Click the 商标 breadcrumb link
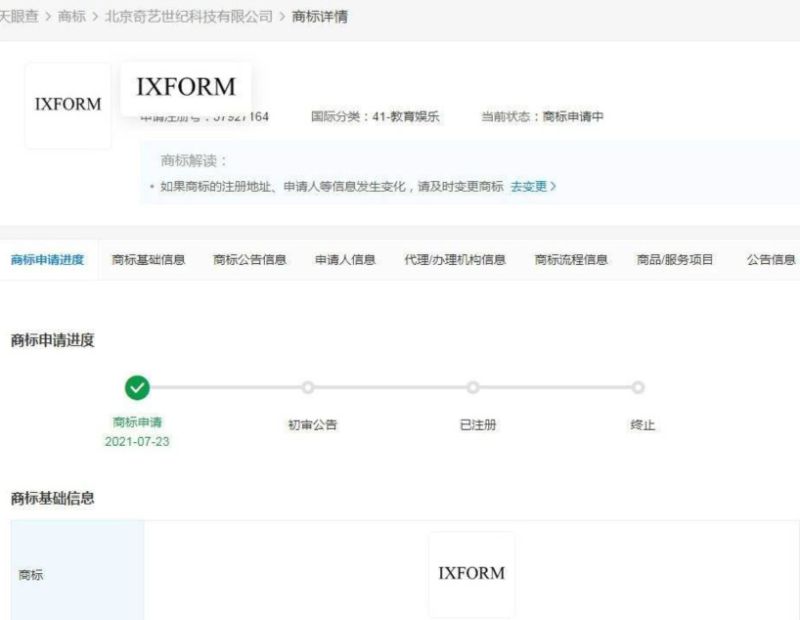Screen dimensions: 800x620 (x=72, y=17)
